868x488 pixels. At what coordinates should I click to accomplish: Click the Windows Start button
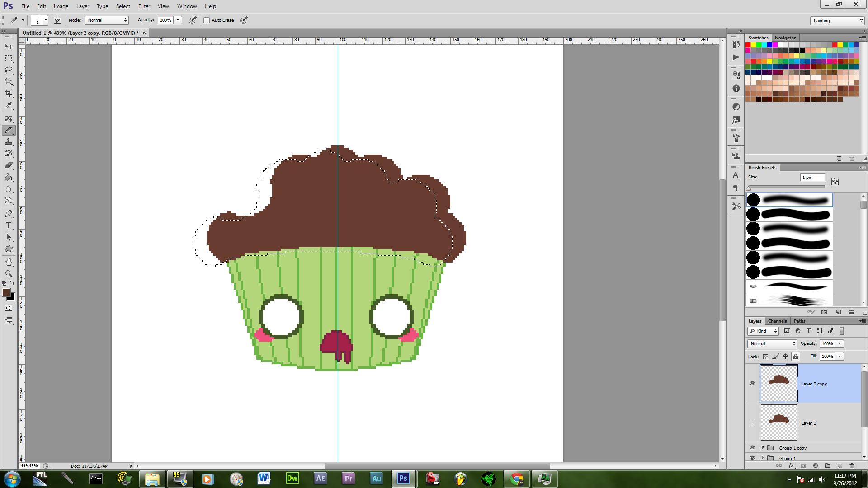(x=11, y=479)
